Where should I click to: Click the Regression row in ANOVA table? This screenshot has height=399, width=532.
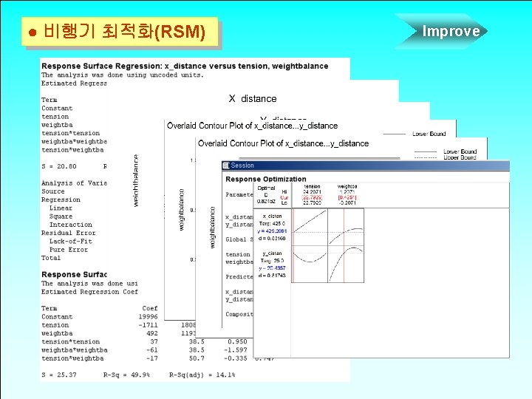pos(61,199)
